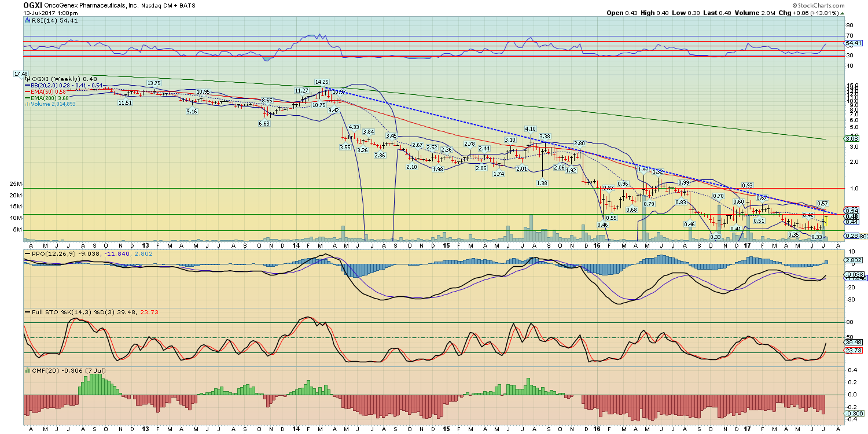Select year 17 marker on bottom time axis

click(x=746, y=430)
